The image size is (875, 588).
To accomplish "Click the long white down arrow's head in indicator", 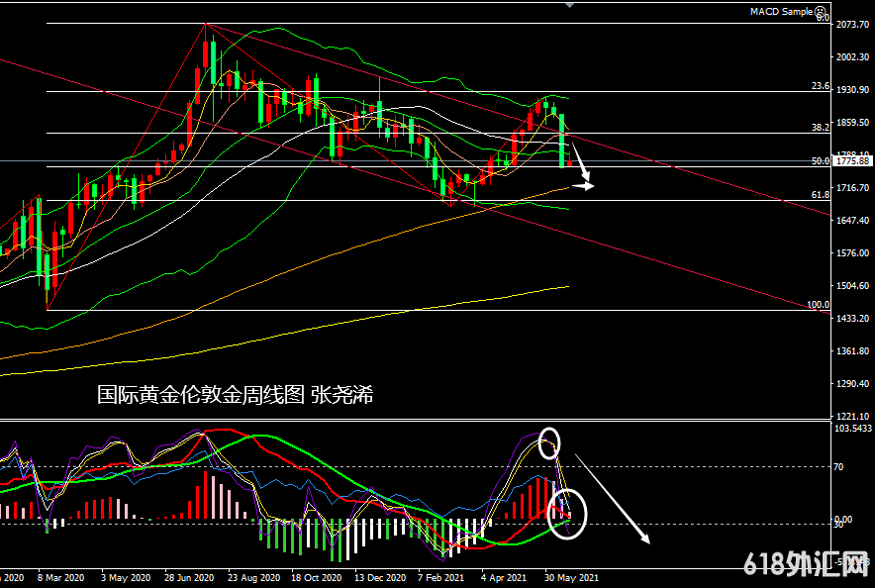I will tap(645, 539).
